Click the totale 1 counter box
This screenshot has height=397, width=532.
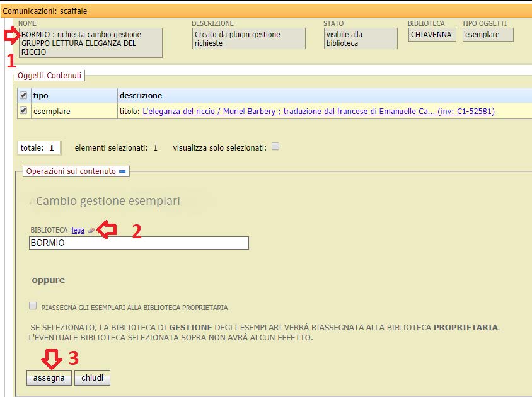tap(38, 147)
